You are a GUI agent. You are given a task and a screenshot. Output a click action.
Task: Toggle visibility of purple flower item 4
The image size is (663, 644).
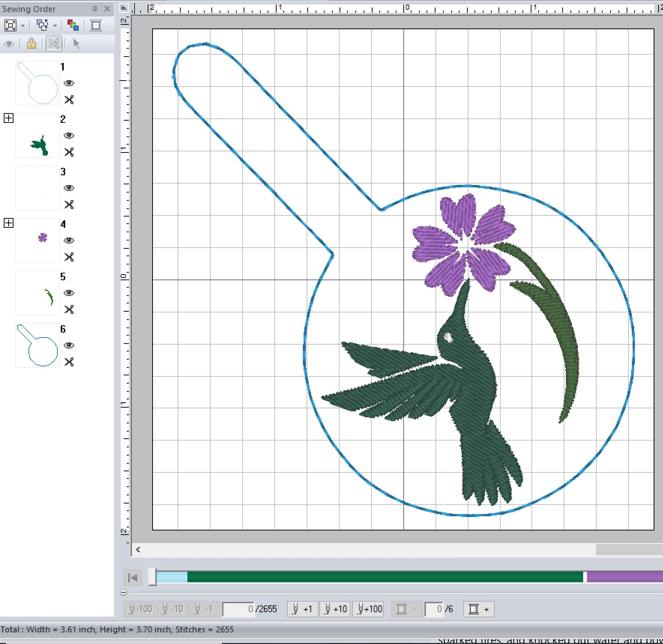click(69, 241)
